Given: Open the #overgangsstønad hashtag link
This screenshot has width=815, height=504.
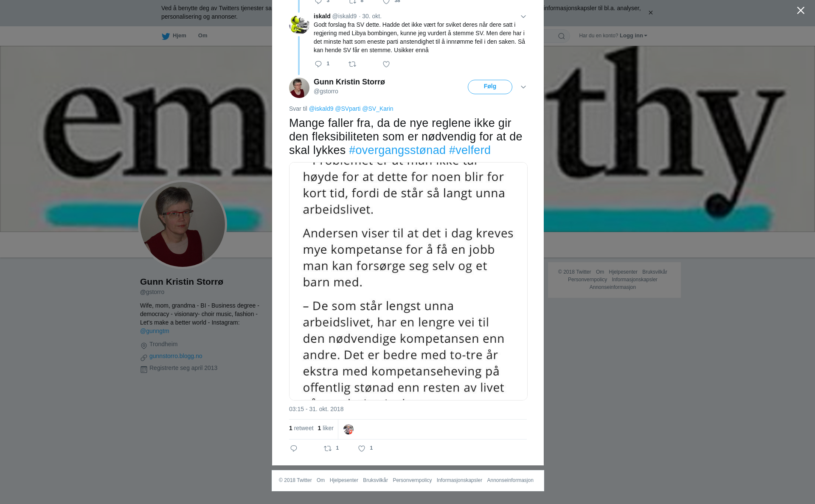Looking at the screenshot, I should tap(397, 150).
